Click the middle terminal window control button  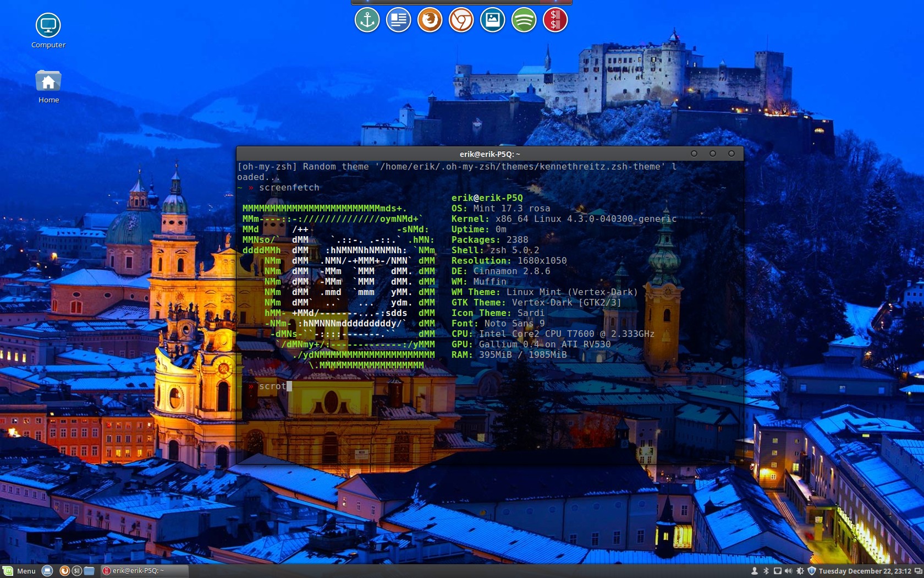(713, 154)
